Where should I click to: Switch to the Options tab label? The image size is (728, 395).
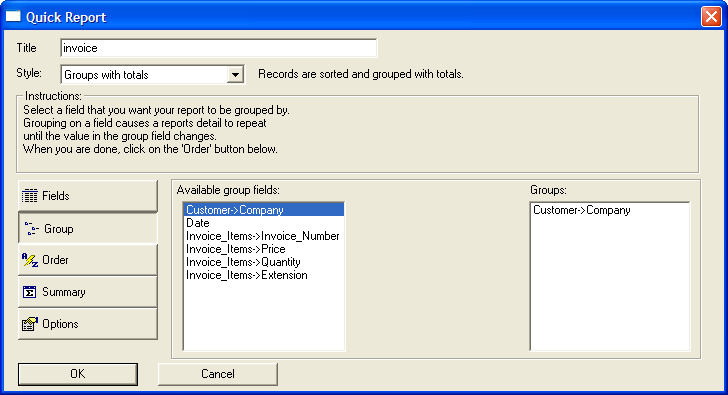tap(60, 324)
